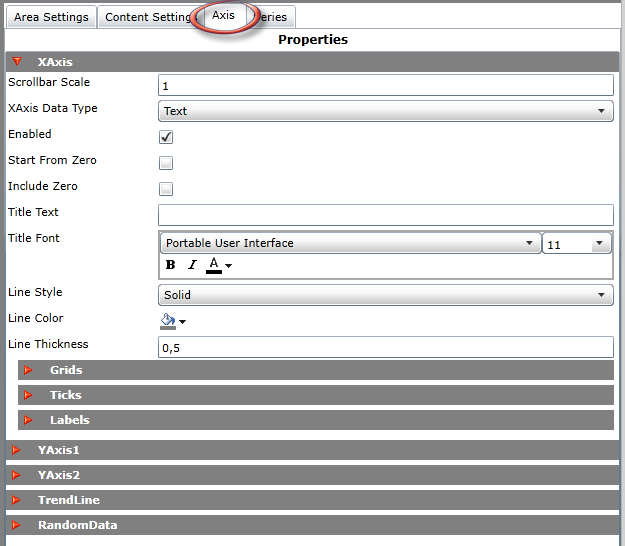
Task: Click the Scrollbar Scale input field
Action: tap(385, 85)
